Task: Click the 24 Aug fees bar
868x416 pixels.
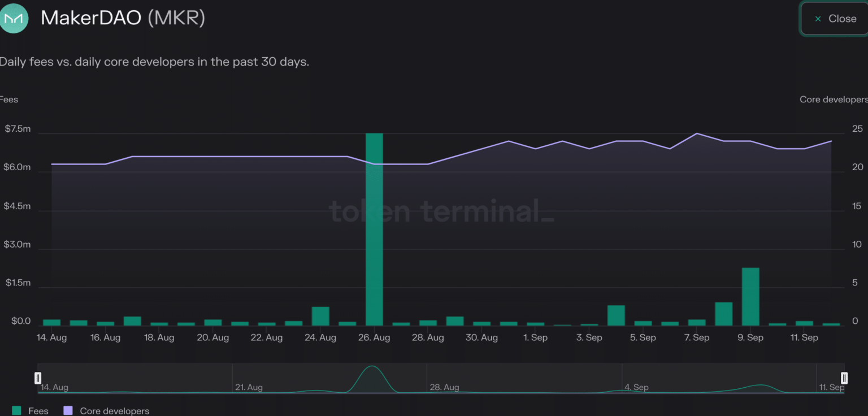Action: pos(320,317)
